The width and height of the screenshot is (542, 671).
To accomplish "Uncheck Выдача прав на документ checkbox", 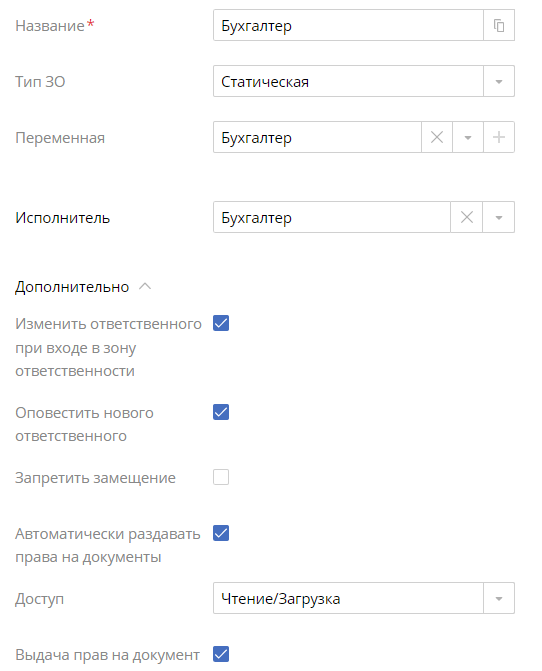I will [221, 654].
